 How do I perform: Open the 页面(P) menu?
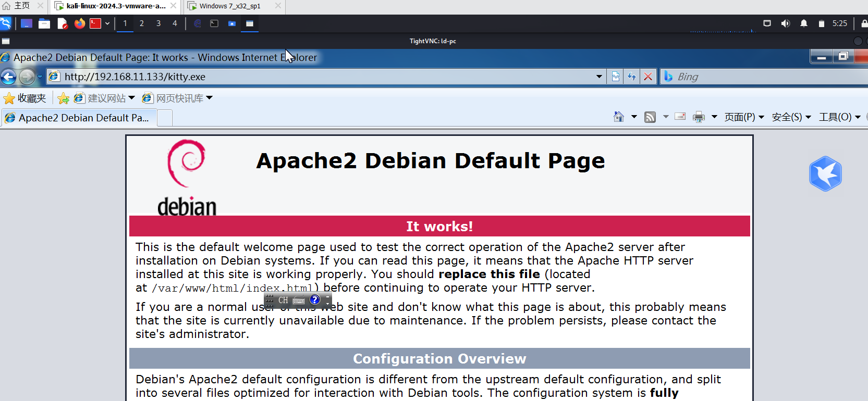744,117
